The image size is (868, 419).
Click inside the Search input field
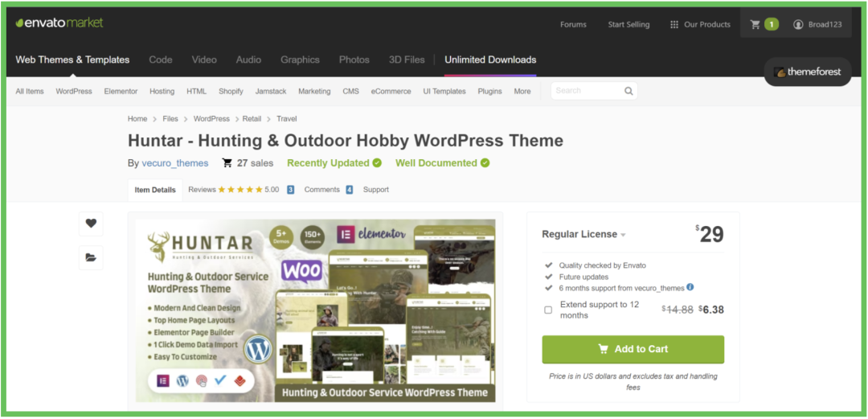coord(587,91)
